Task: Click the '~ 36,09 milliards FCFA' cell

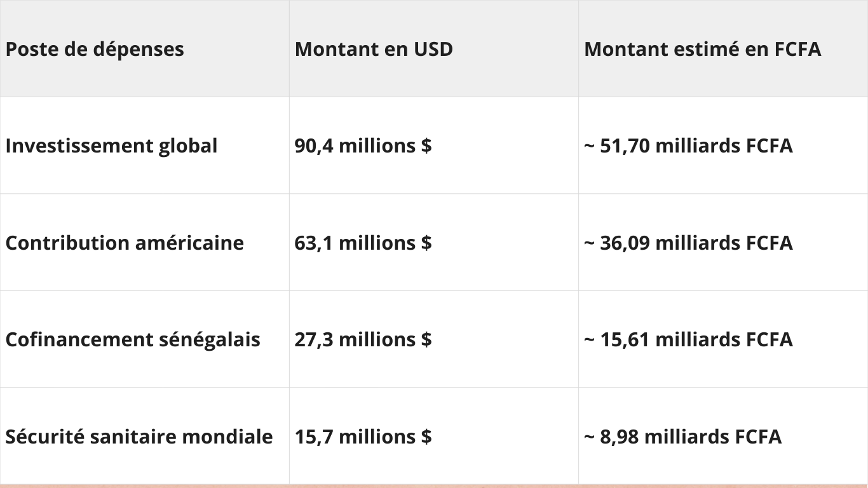Action: [688, 243]
